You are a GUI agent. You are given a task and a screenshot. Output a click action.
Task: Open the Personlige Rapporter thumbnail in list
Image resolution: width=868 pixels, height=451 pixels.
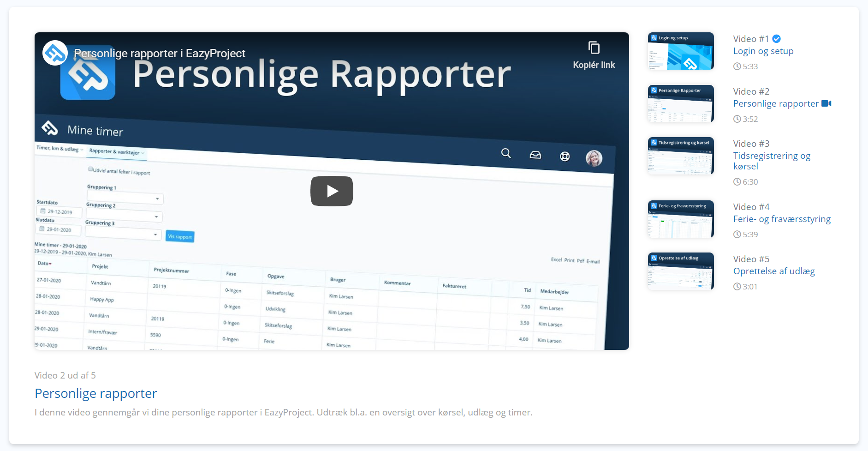tap(681, 104)
